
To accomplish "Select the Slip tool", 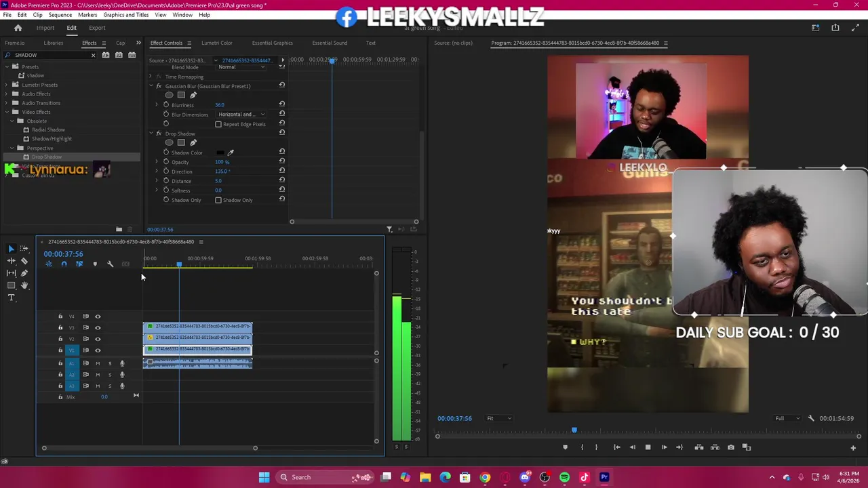I will pos(11,273).
